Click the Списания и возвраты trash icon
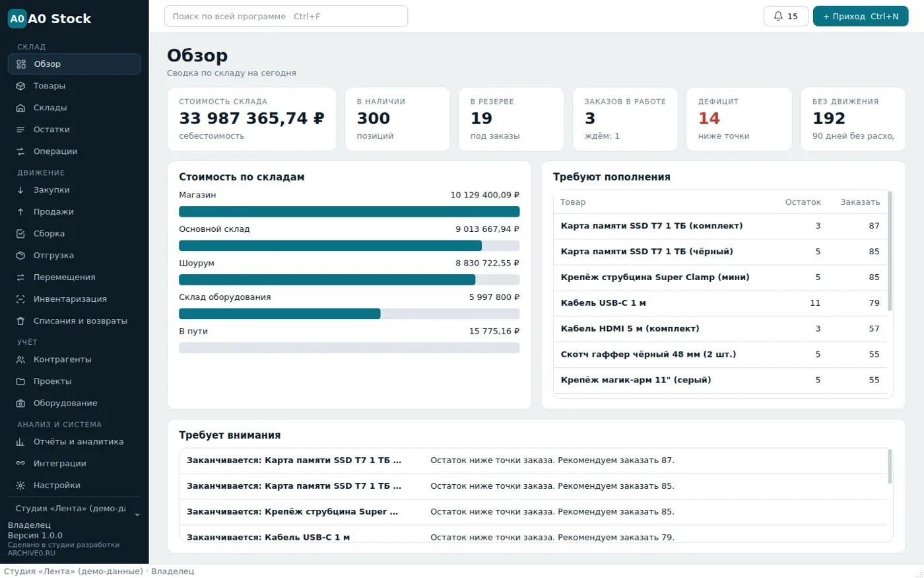The height and width of the screenshot is (578, 924). click(20, 320)
